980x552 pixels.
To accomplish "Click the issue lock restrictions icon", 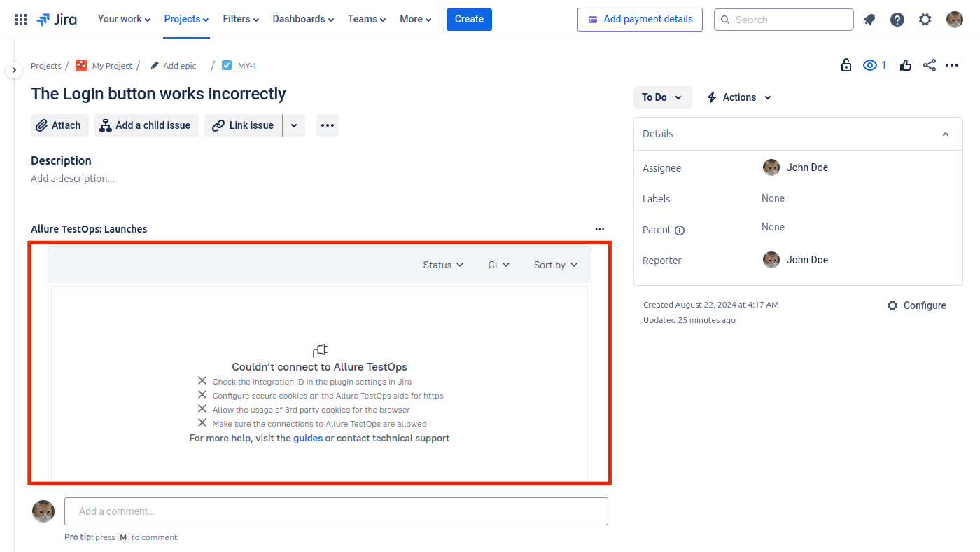I will [x=846, y=65].
